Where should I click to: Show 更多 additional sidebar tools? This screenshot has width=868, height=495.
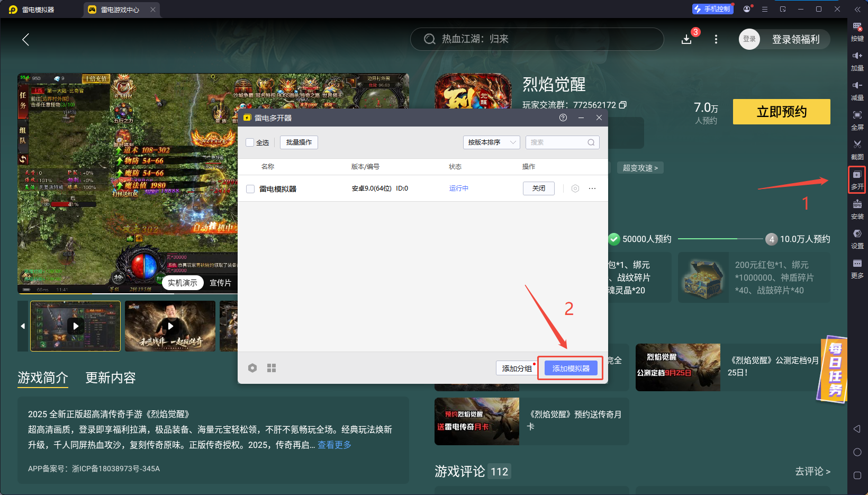click(x=857, y=269)
